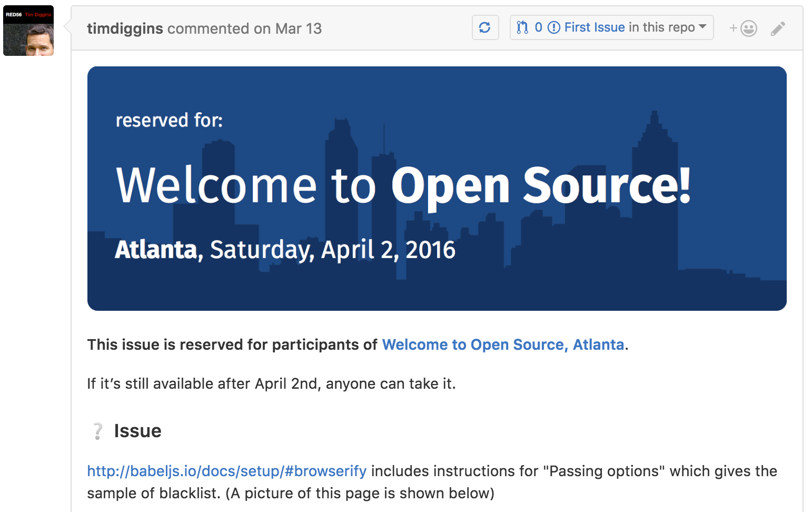Screen dimensions: 812x512
Task: Edit the comment with the pencil icon
Action: click(778, 28)
